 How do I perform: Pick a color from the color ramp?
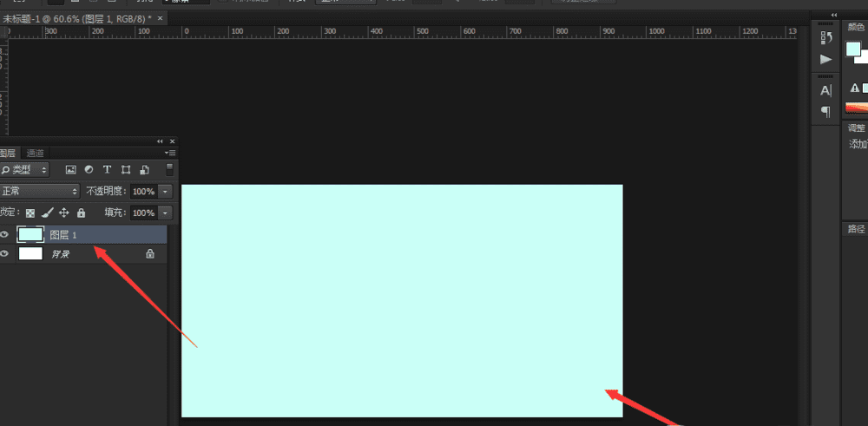point(857,108)
